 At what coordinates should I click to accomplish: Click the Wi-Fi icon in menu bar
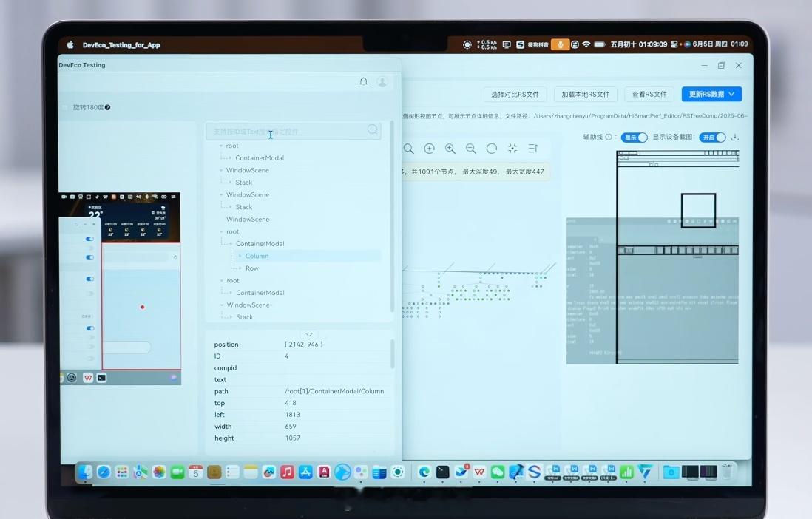(x=586, y=44)
